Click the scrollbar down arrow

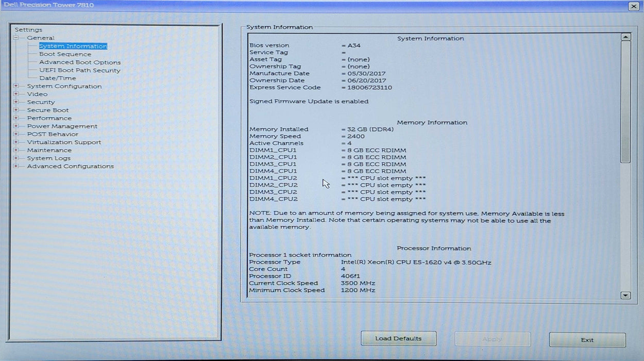(625, 296)
